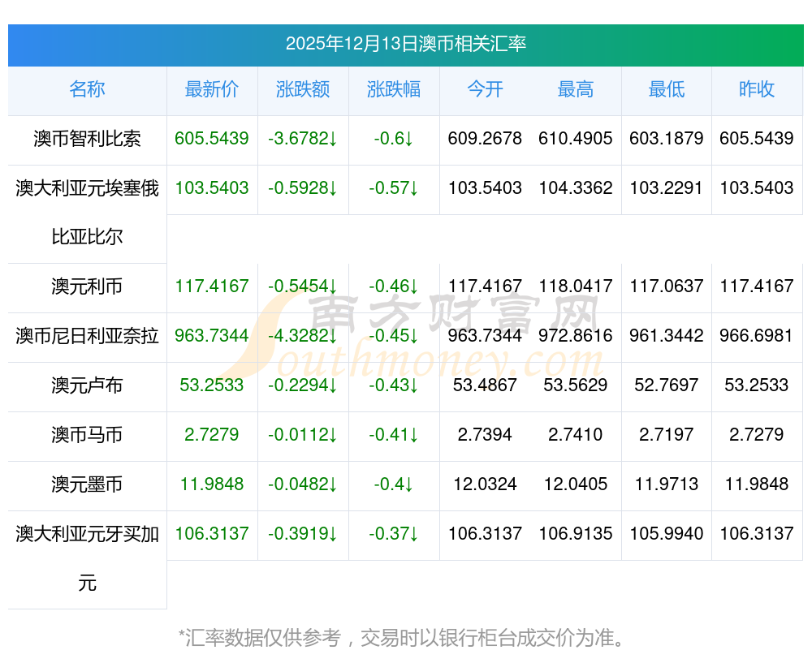The image size is (812, 663).
Task: Click the -3.6782↓ change amount
Action: (x=302, y=139)
